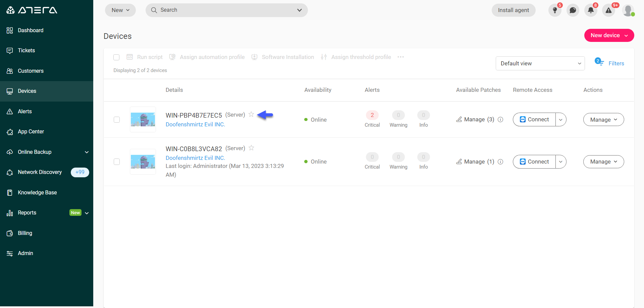Click info icon next to Manage (3) patches
Screen dimensions: 644x308
(500, 120)
